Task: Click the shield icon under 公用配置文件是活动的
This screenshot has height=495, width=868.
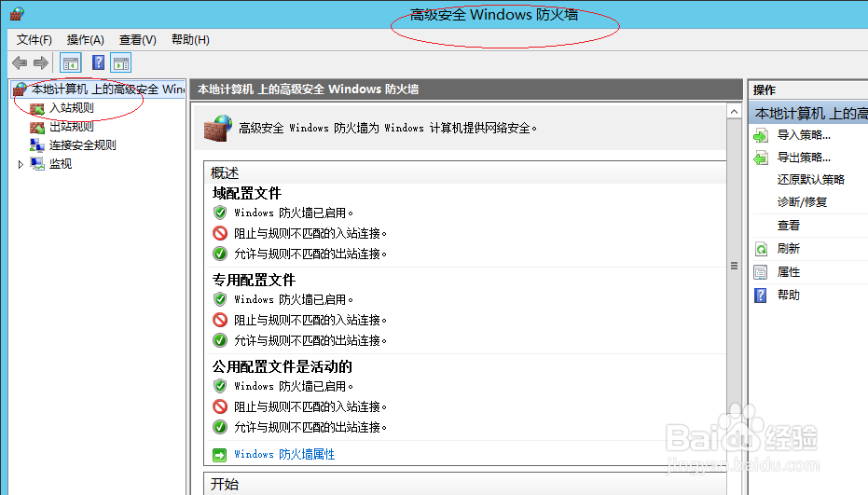Action: [220, 386]
